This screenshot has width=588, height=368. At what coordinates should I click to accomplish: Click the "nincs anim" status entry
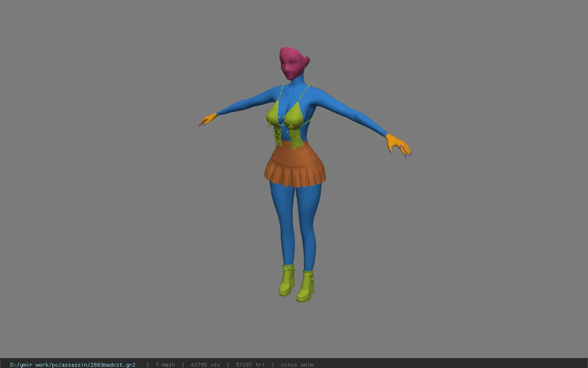pyautogui.click(x=297, y=365)
